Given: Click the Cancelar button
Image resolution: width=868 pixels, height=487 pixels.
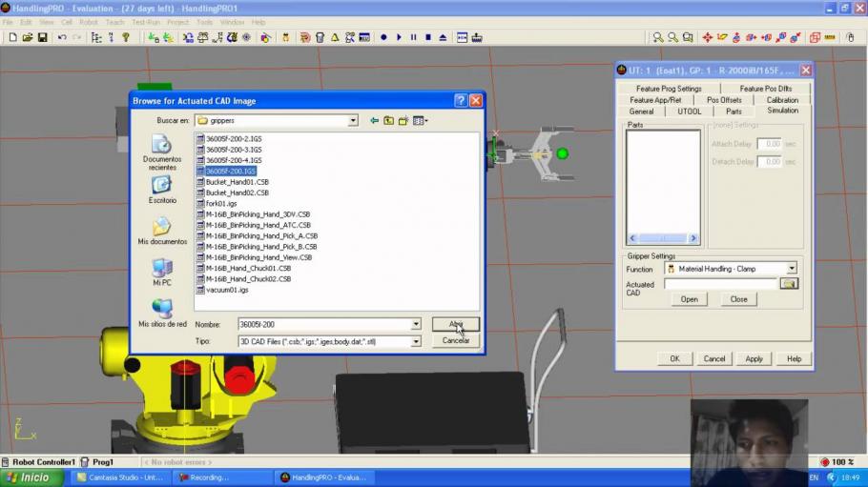Looking at the screenshot, I should tap(455, 340).
